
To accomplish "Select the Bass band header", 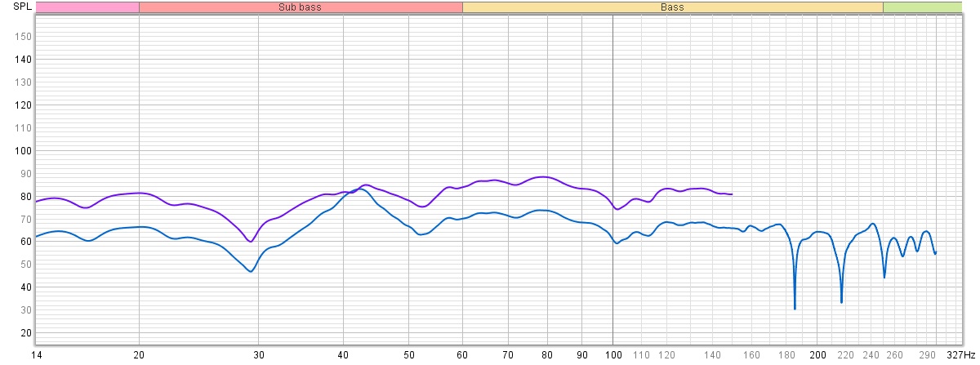I will [672, 7].
